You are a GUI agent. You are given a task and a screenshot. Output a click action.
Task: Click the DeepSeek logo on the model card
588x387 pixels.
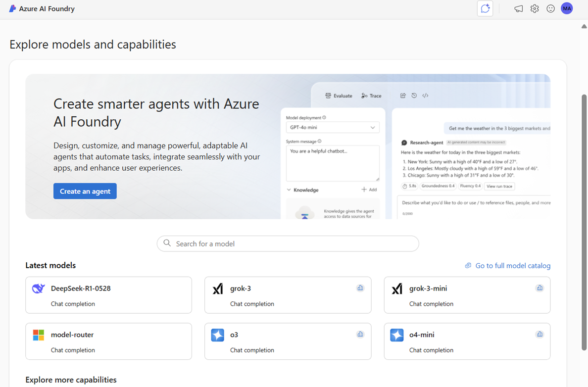[38, 288]
